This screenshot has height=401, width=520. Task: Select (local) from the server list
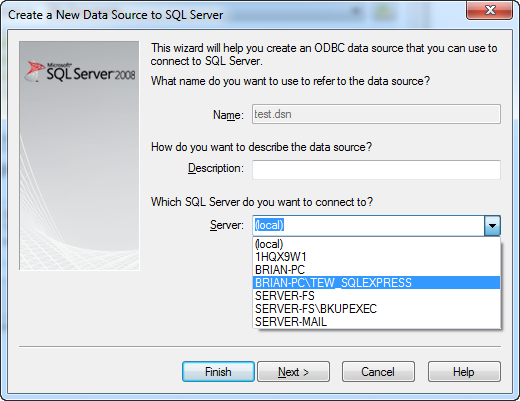click(377, 244)
